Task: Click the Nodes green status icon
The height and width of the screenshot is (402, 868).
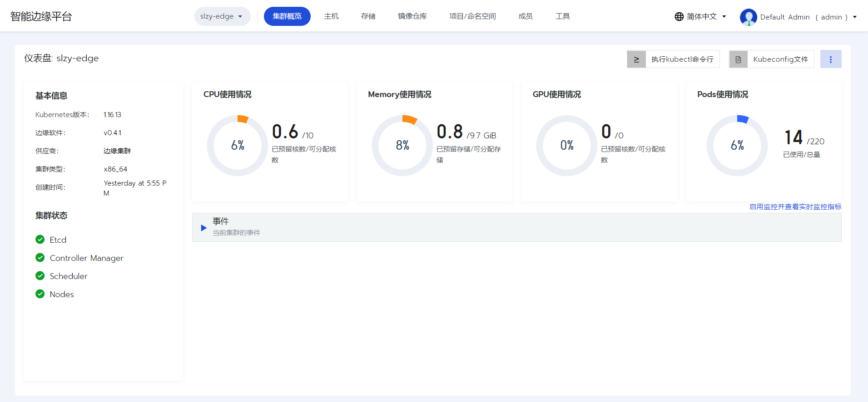Action: pos(40,294)
